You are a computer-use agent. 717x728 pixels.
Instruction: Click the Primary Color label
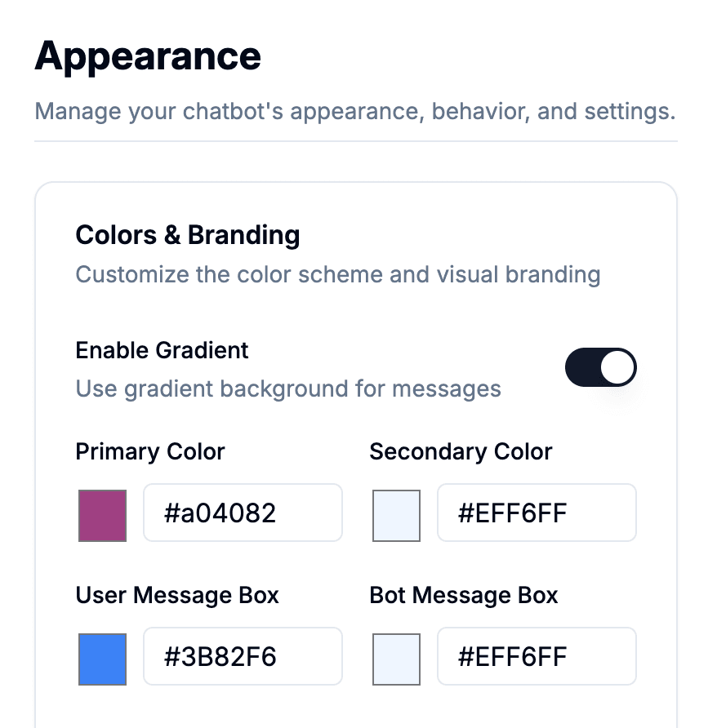point(149,451)
